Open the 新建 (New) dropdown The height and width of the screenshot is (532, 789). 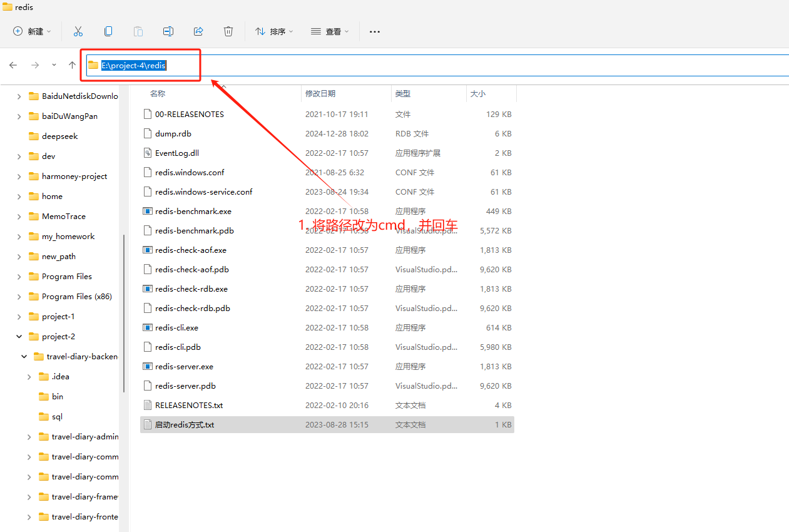[32, 31]
